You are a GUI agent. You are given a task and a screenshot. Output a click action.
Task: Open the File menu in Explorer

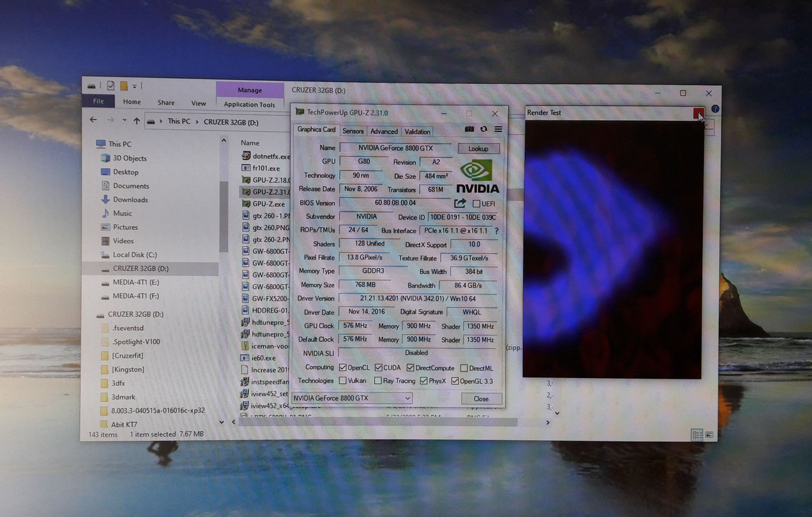pyautogui.click(x=98, y=101)
